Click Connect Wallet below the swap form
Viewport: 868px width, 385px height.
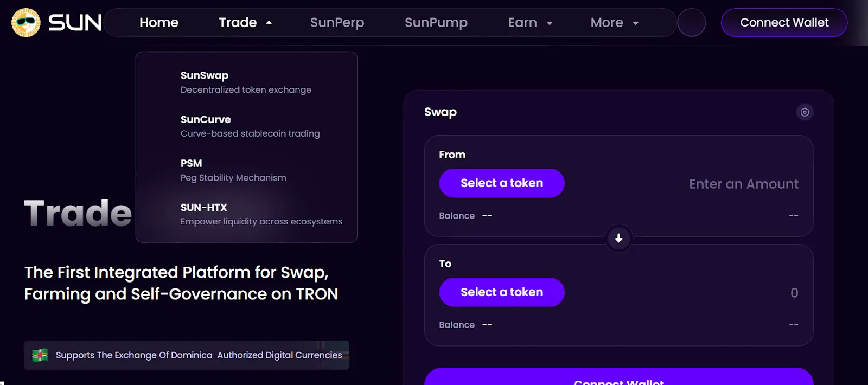[618, 380]
